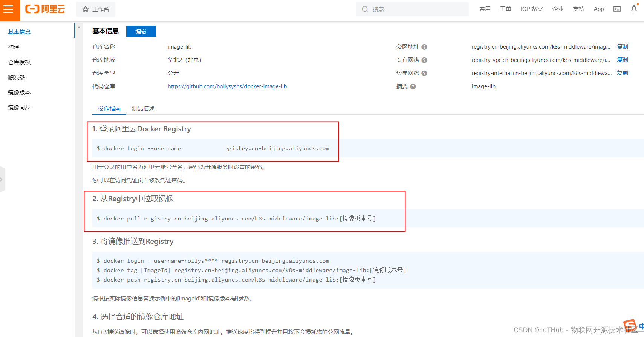Image resolution: width=644 pixels, height=337 pixels.
Task: Switch to 制品描述 tab
Action: click(143, 108)
